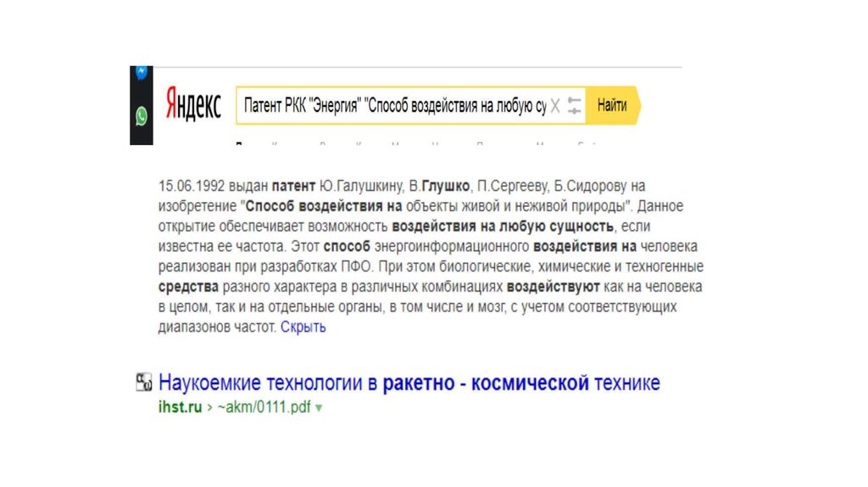
Task: Collapse the snippet via Скрыть link
Action: pos(303,327)
